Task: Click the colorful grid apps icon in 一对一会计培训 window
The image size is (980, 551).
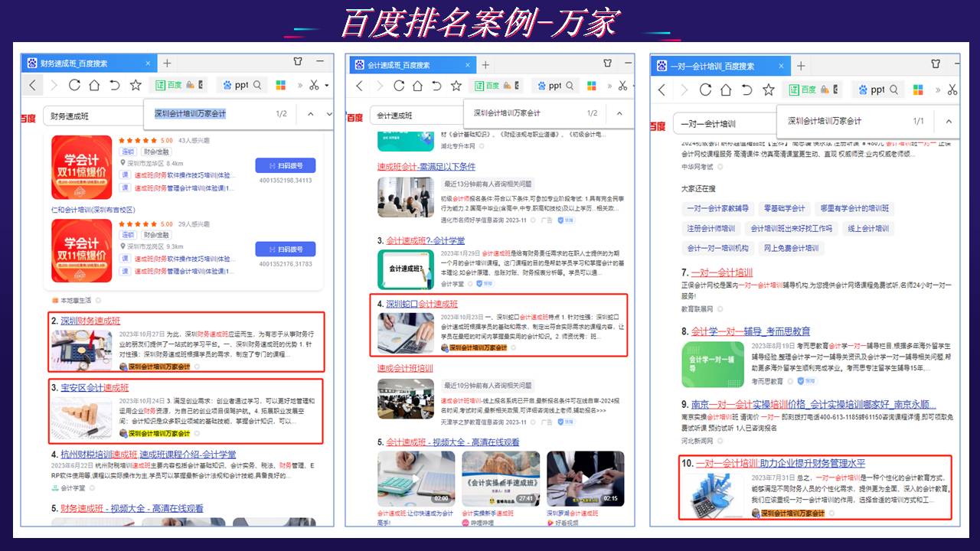Action: coord(917,90)
